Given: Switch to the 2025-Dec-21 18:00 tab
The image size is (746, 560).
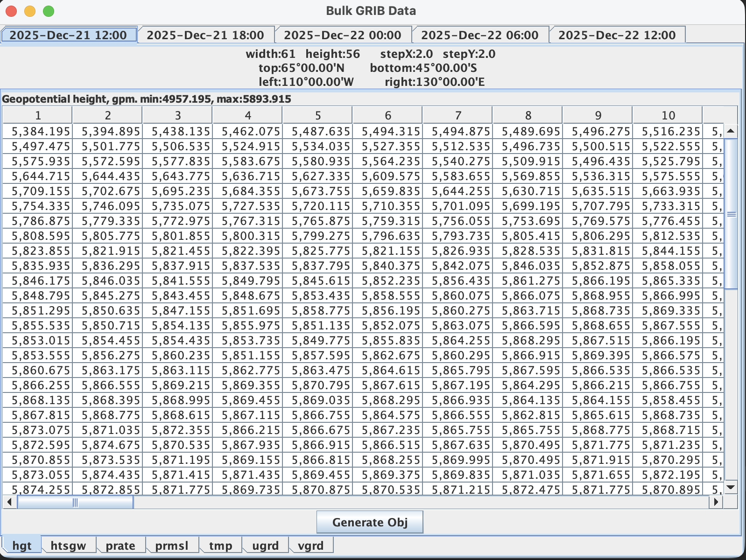Looking at the screenshot, I should [x=205, y=35].
